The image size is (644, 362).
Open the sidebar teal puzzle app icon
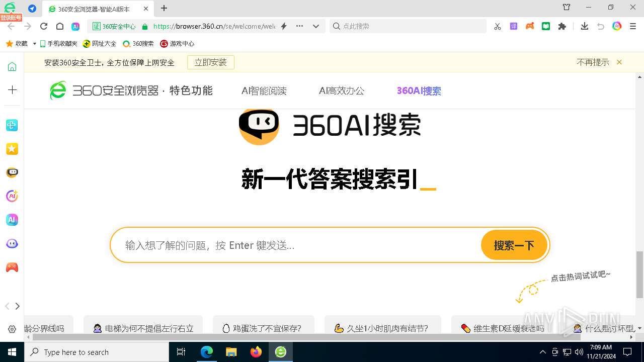point(12,125)
